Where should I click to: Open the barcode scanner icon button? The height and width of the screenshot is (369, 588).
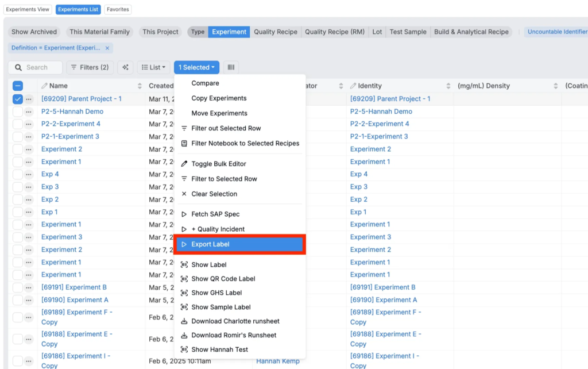pos(231,67)
